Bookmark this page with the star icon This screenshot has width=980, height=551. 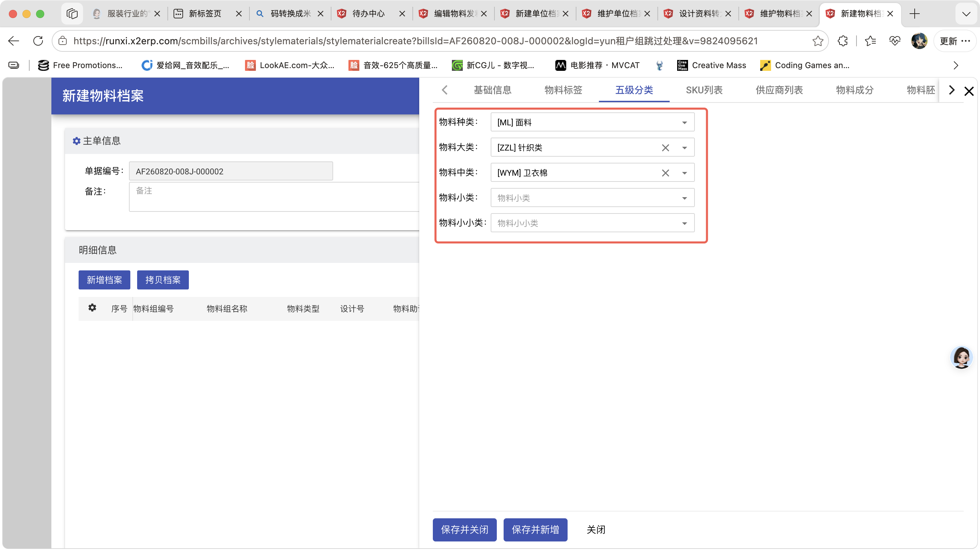coord(817,41)
